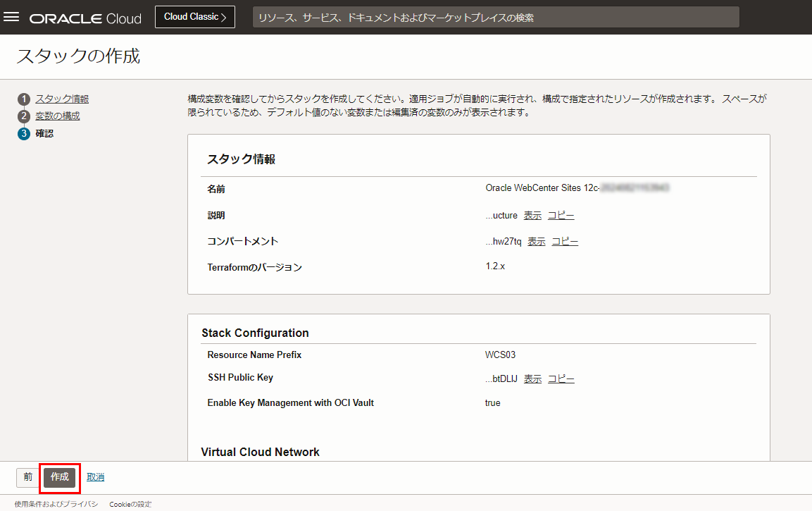The image size is (812, 511).
Task: Click the SSH Public Key label
Action: 240,377
